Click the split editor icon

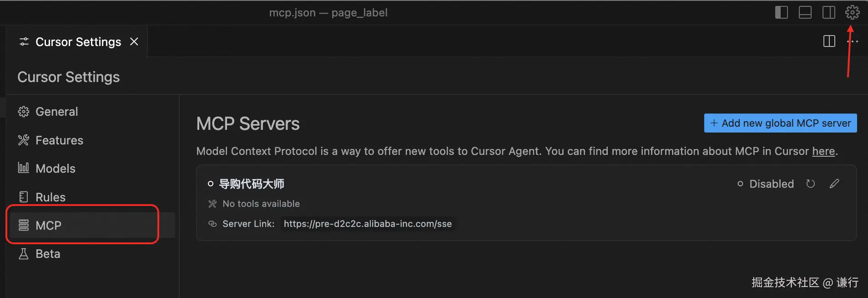tap(829, 41)
